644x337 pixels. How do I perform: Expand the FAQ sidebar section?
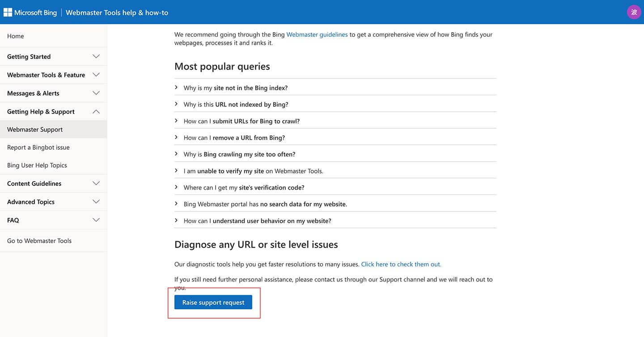point(54,220)
